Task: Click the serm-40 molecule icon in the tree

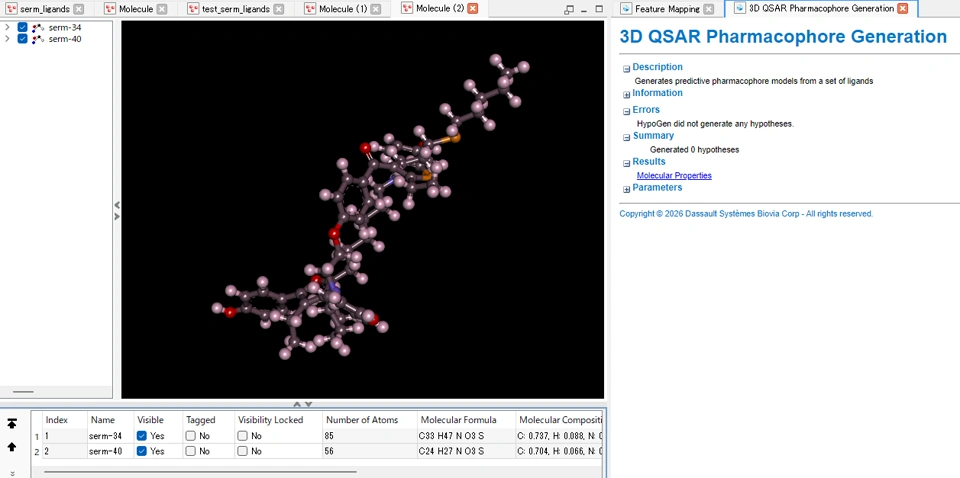Action: [x=38, y=39]
